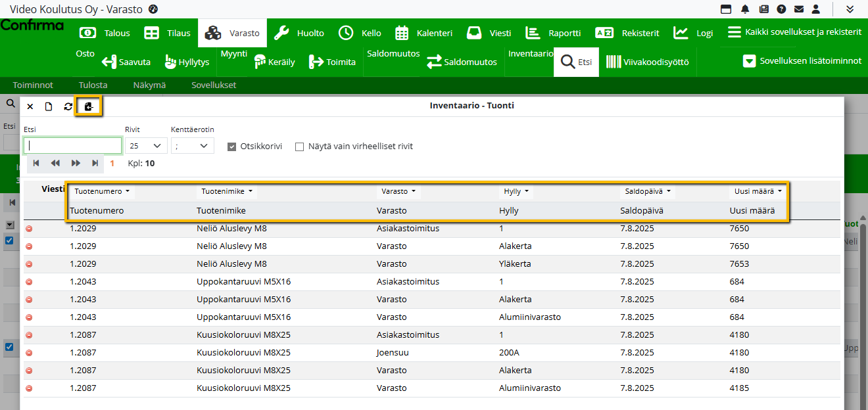Viewport: 868px width, 410px height.
Task: Open Viivakoodisyöttö barcode input
Action: pos(647,62)
